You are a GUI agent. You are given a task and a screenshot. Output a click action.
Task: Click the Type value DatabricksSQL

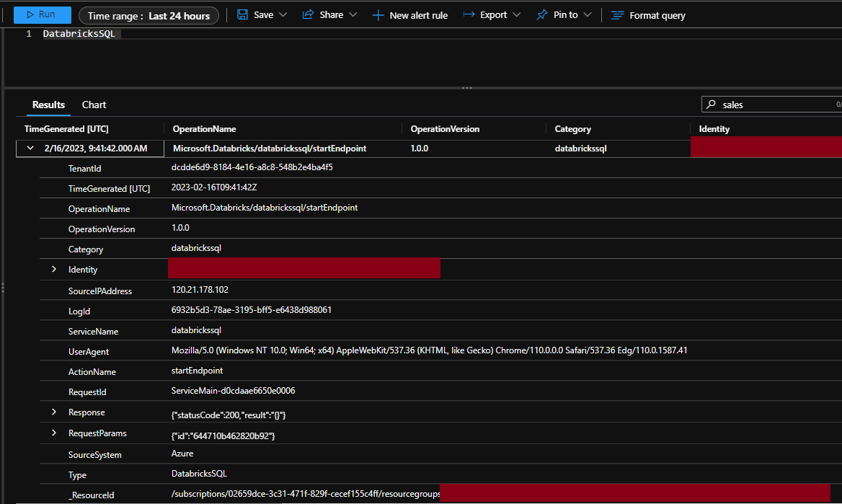[x=199, y=474]
